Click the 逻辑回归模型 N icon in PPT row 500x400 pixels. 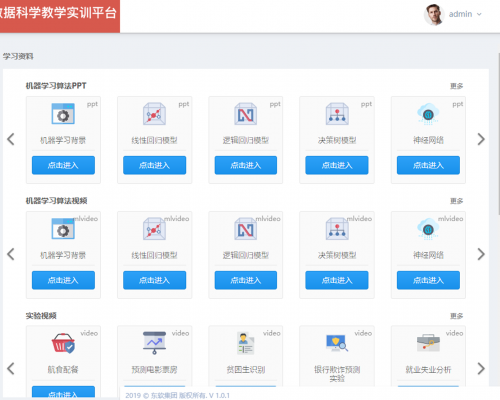point(246,114)
